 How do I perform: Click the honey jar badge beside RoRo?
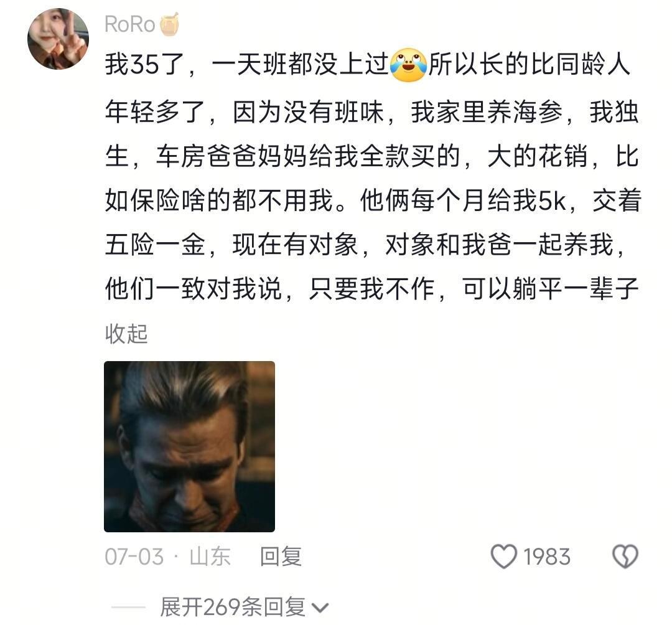pyautogui.click(x=169, y=24)
